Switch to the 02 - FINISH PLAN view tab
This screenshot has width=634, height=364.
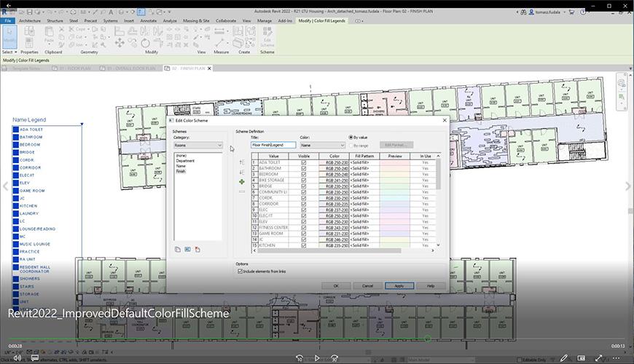coord(188,68)
